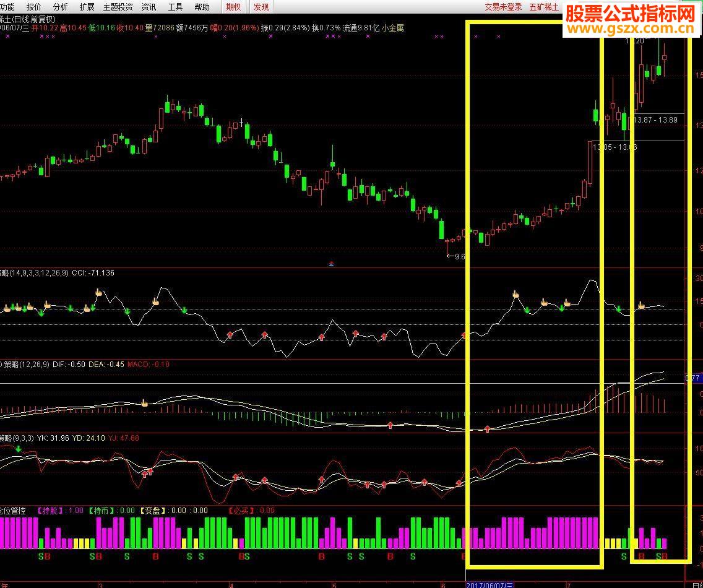Click the DIF: -0.50 value
Viewport: 703px width, 588px height.
point(69,364)
